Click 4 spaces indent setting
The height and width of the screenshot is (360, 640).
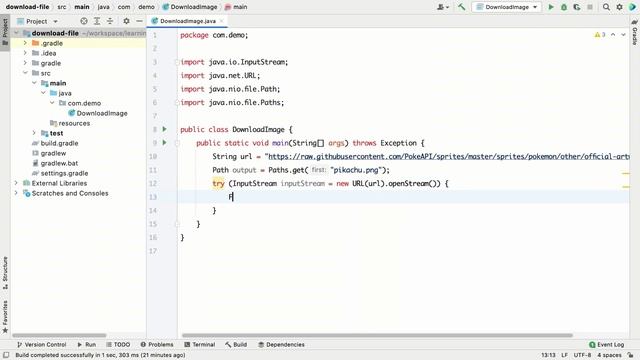click(x=609, y=355)
